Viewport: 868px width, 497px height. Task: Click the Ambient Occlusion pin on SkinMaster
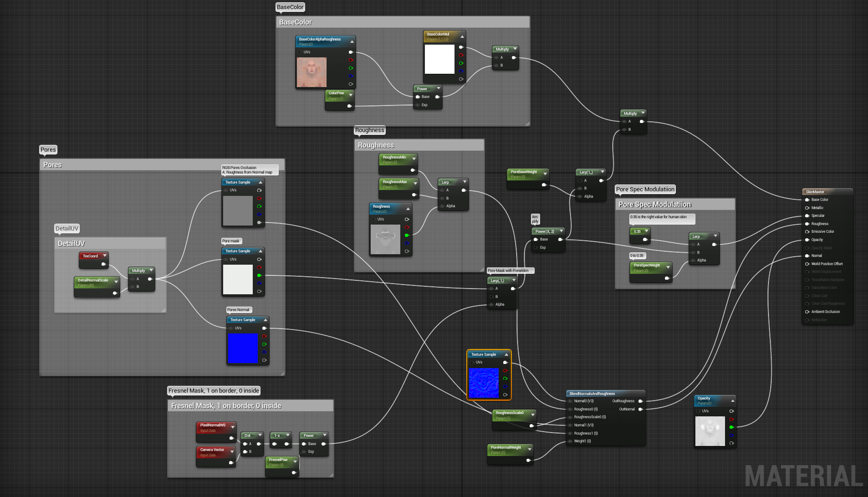pyautogui.click(x=807, y=312)
